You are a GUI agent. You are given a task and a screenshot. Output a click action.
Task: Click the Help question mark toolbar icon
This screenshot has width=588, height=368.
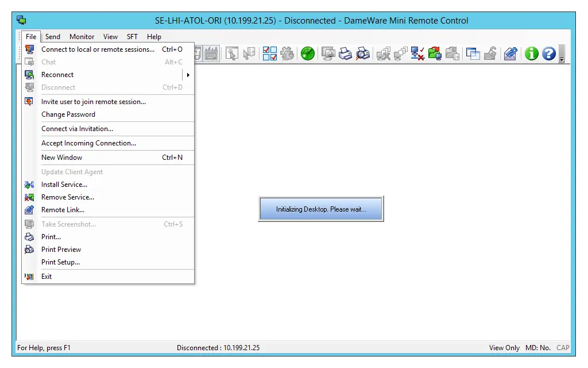point(547,53)
